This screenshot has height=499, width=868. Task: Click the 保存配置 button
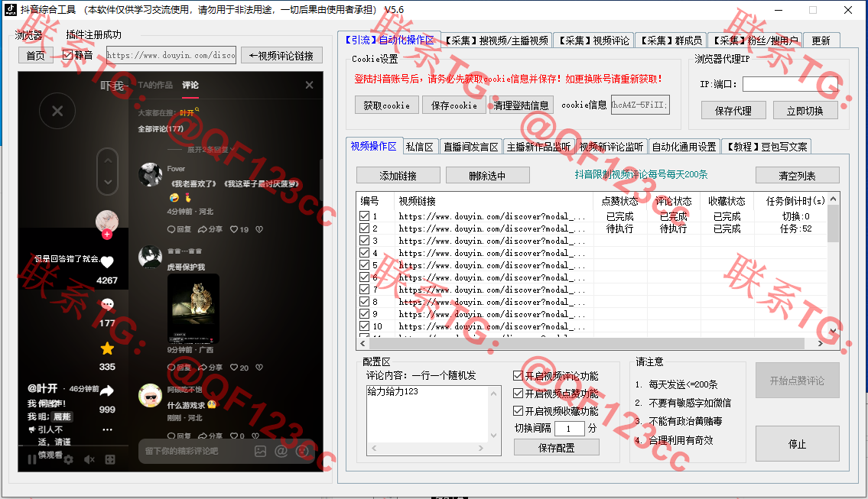coord(556,448)
